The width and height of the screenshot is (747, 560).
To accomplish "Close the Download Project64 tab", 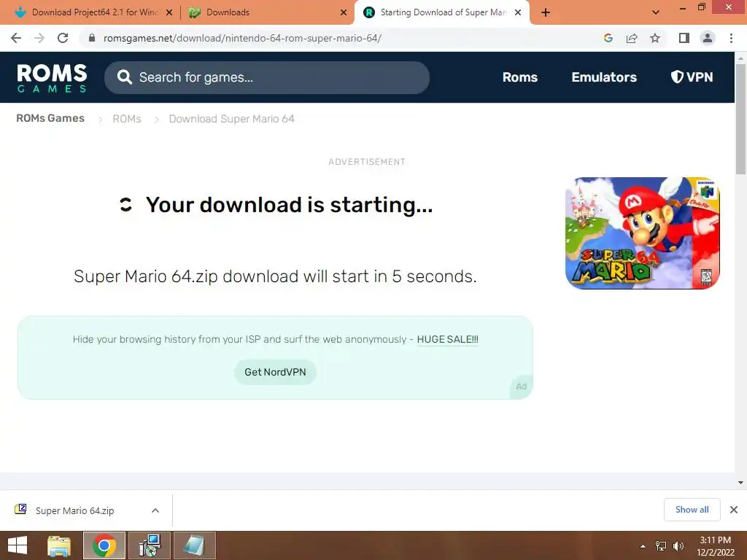I will coord(169,13).
